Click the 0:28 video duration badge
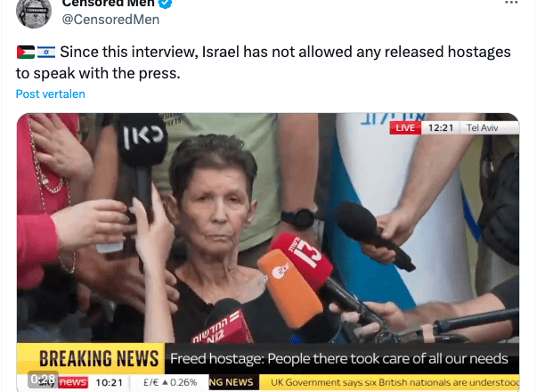Viewport: 545px width, 392px height. [43, 380]
